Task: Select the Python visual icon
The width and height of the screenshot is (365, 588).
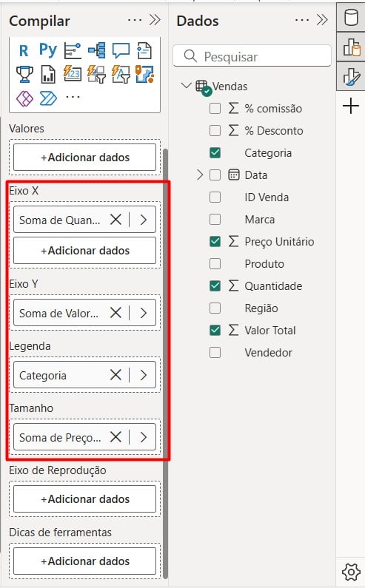Action: (48, 50)
